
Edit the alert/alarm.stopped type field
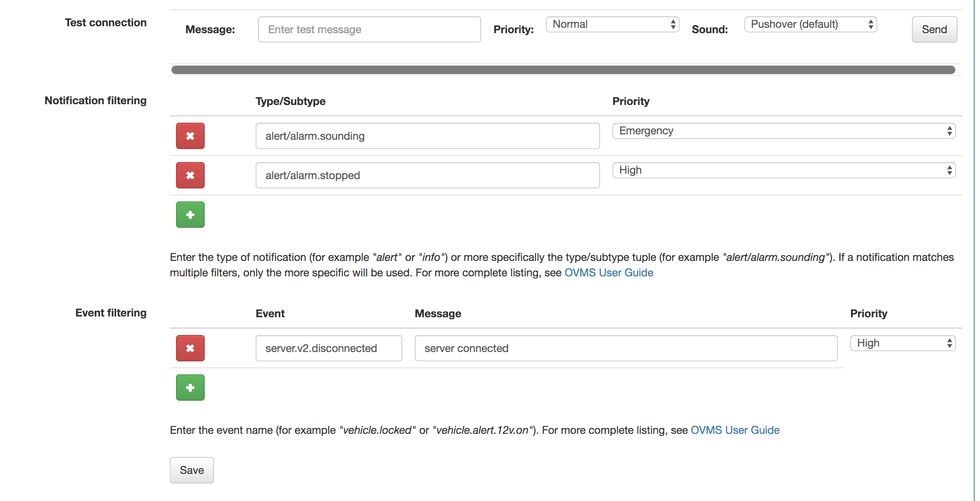pos(427,175)
